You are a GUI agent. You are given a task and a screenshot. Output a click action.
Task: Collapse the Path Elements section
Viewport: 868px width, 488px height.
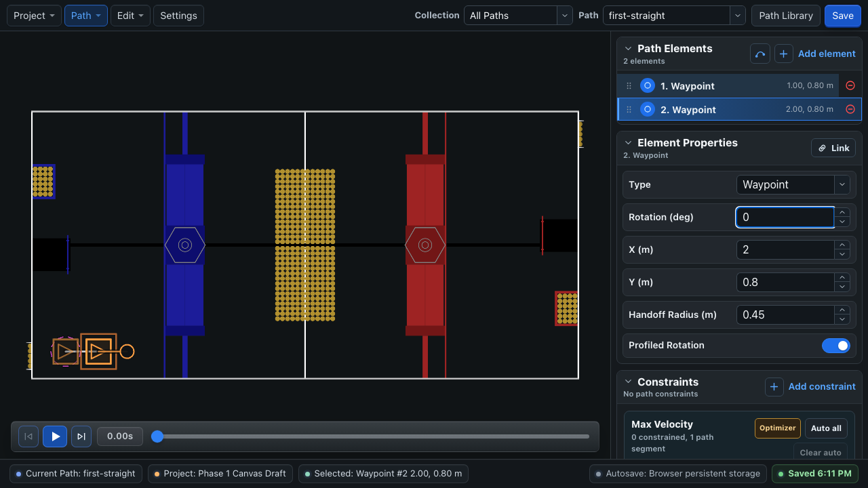(628, 49)
